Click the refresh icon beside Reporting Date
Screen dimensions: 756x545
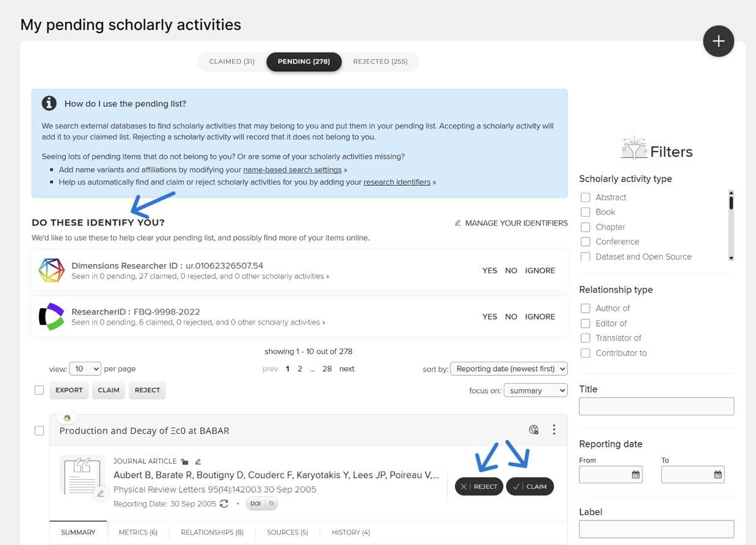(224, 503)
